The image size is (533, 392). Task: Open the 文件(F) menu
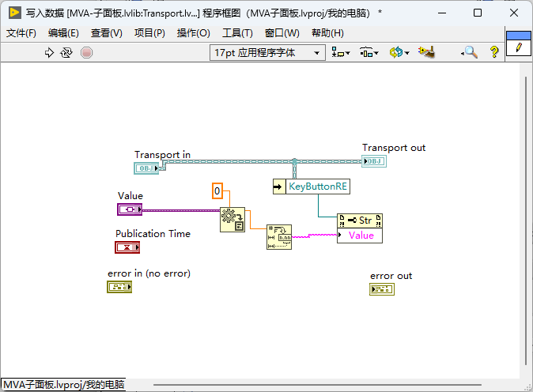pyautogui.click(x=21, y=33)
